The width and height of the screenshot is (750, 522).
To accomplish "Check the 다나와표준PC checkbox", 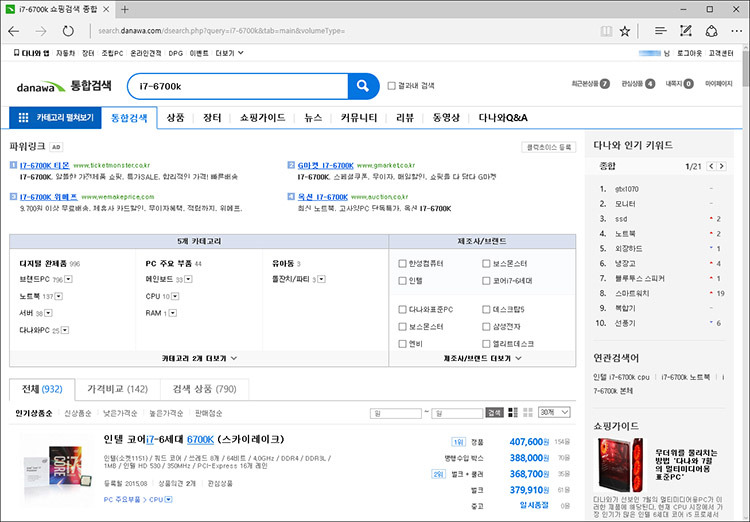I will coord(402,310).
